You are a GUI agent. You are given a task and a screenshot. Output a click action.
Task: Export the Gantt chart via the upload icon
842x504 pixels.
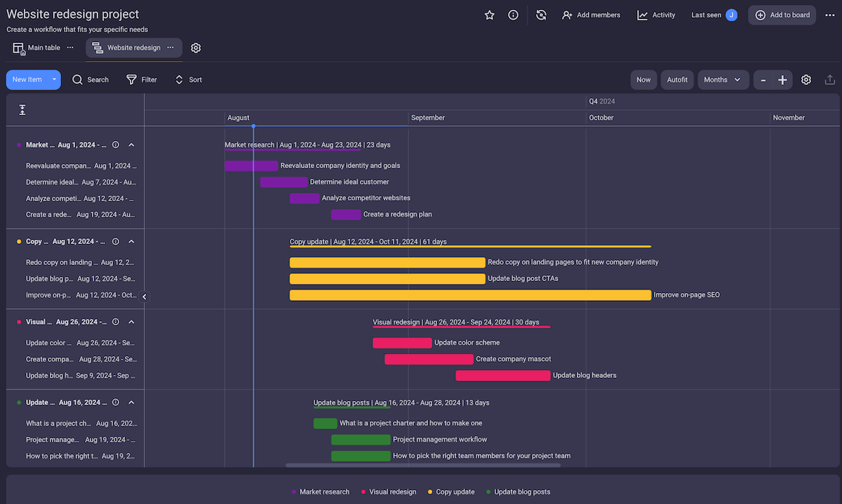(x=830, y=79)
